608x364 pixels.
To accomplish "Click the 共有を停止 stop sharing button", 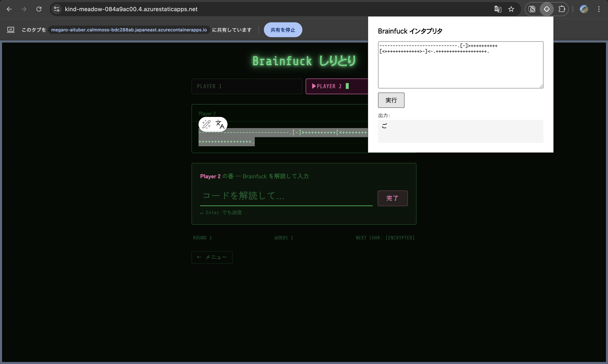I will 283,30.
